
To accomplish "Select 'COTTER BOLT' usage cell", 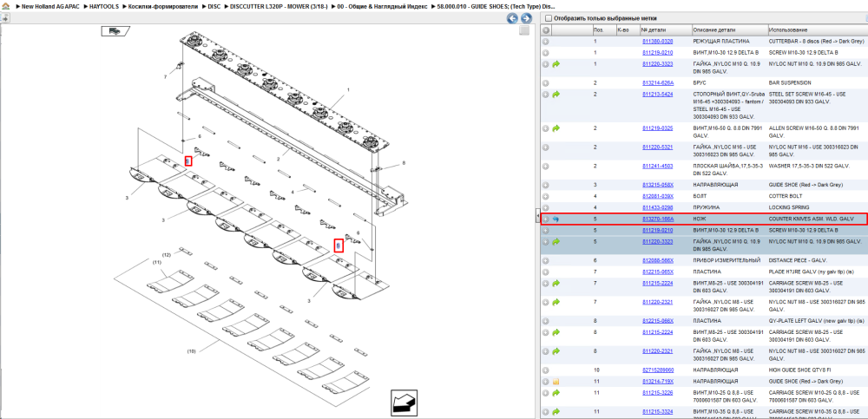I will coord(786,196).
